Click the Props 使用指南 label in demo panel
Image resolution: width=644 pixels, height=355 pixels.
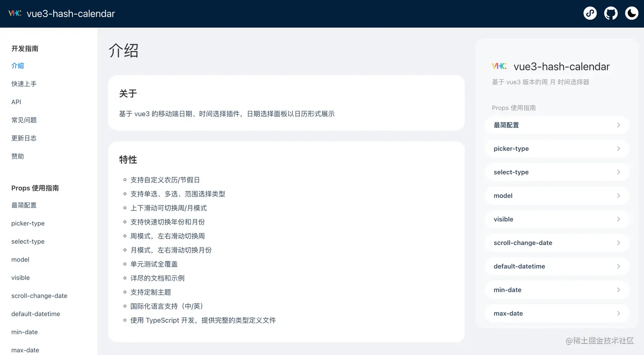pyautogui.click(x=514, y=108)
